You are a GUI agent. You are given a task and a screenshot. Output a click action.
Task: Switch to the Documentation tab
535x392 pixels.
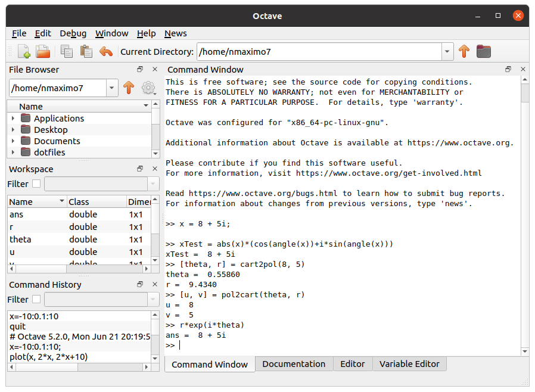click(x=294, y=364)
